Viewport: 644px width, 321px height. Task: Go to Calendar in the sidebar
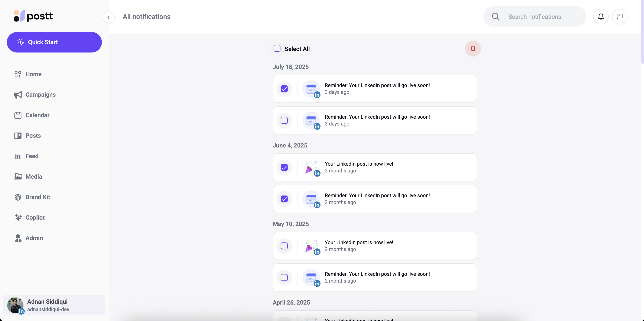(x=37, y=115)
